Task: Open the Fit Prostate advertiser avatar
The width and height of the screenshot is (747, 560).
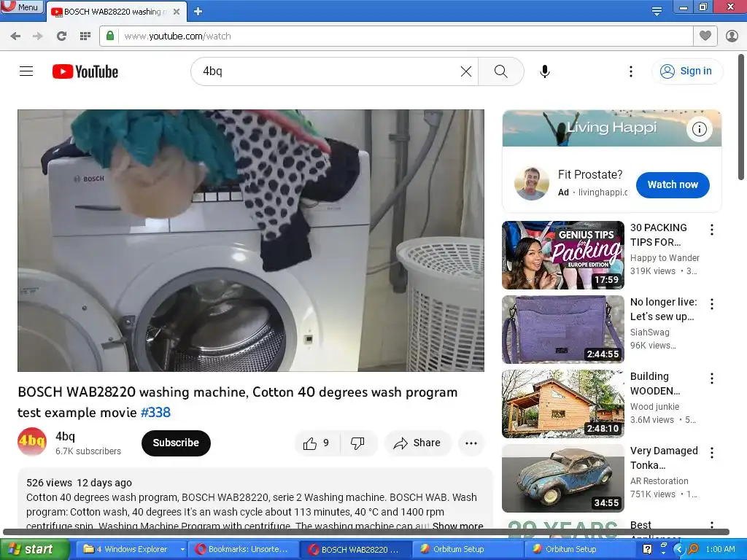Action: [x=532, y=183]
